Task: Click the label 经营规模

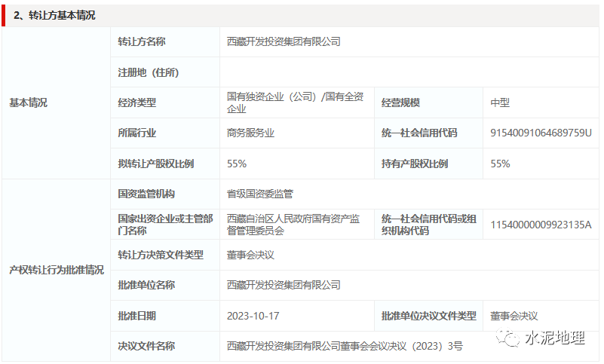Action: point(400,102)
